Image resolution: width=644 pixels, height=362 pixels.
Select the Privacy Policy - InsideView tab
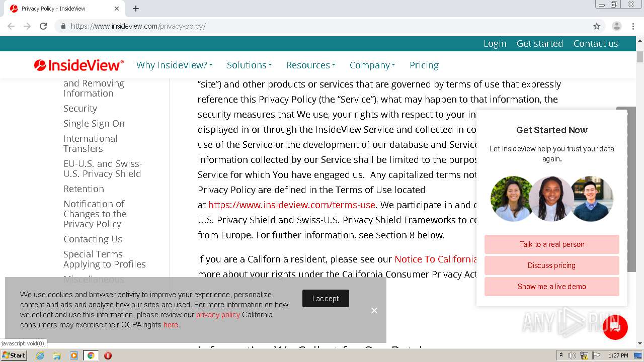click(x=64, y=9)
